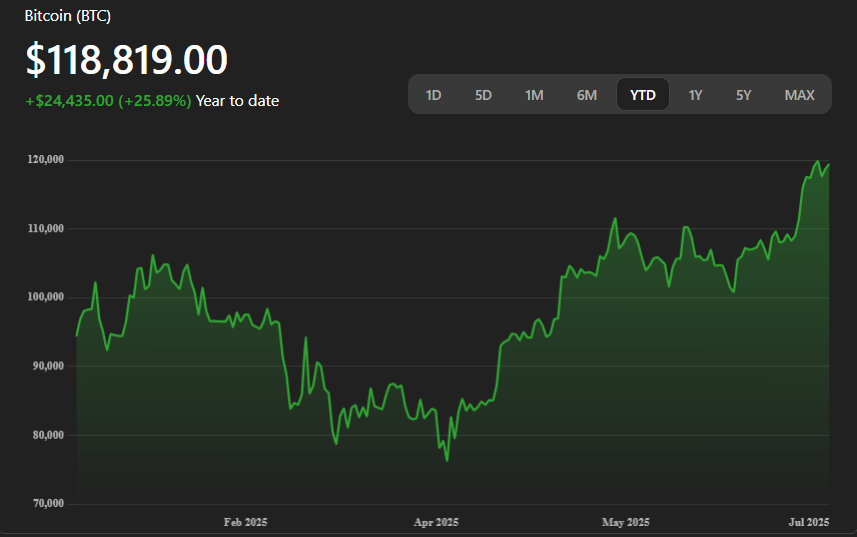Click the May peak above 110,000

615,219
